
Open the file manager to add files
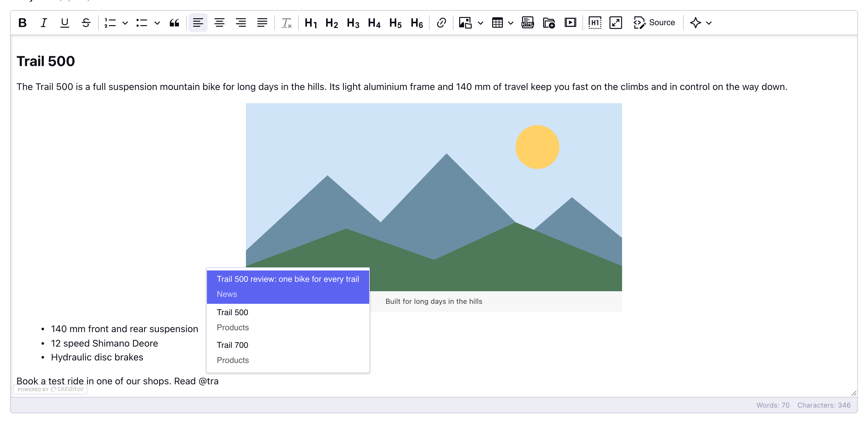[549, 23]
